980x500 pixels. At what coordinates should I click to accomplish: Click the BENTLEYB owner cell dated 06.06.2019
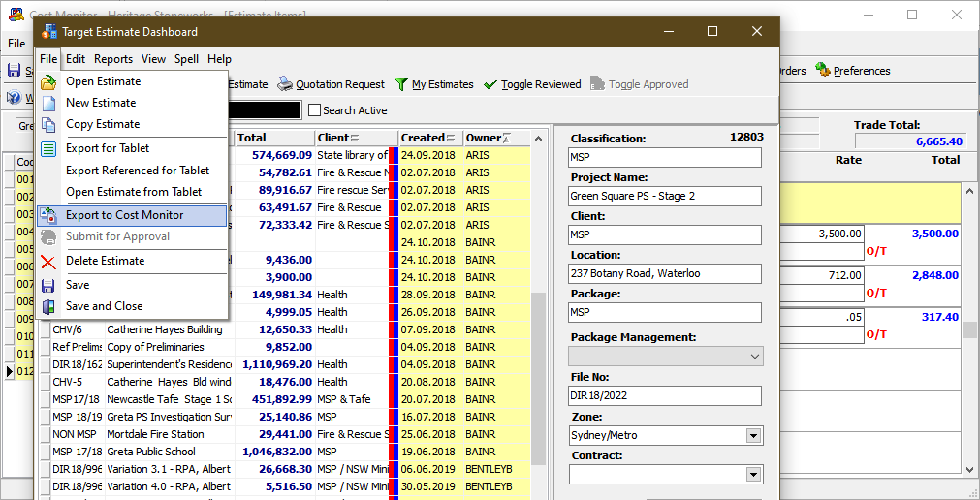pyautogui.click(x=497, y=469)
